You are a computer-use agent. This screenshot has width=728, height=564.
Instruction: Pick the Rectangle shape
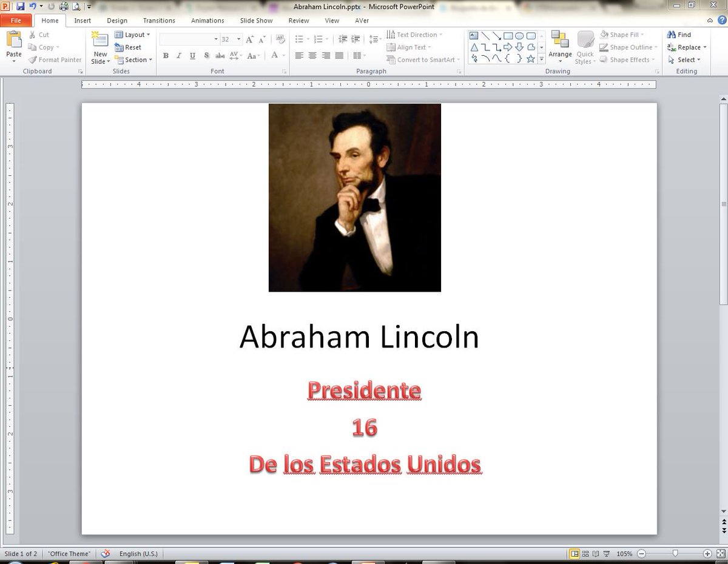(x=508, y=36)
